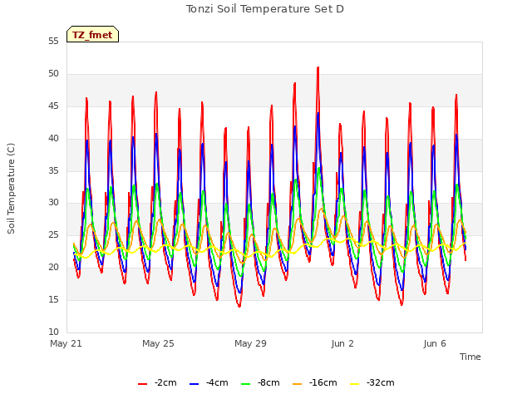Click the 50 y-axis tick label
Viewport: 532px width, 399px height.
[x=53, y=74]
